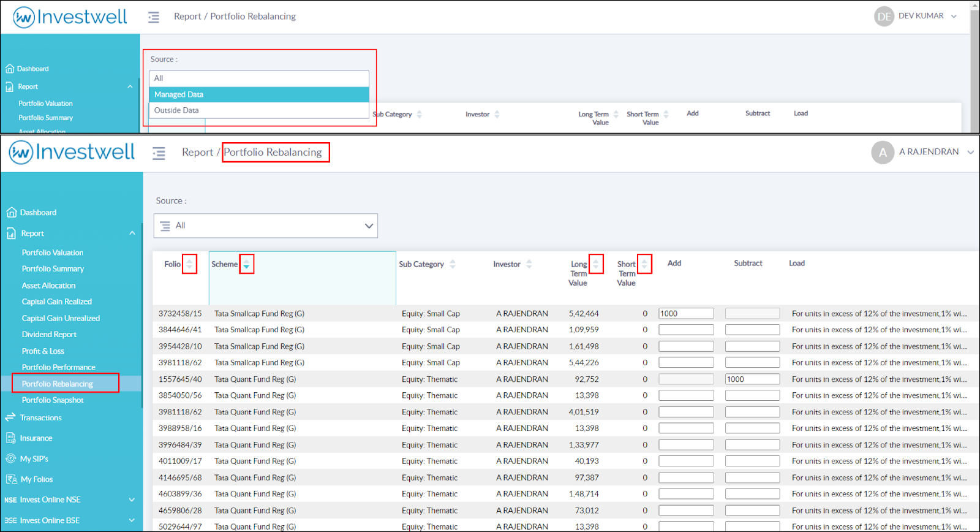Sort by Sub Category in lower table
This screenshot has width=980, height=532.
453,264
